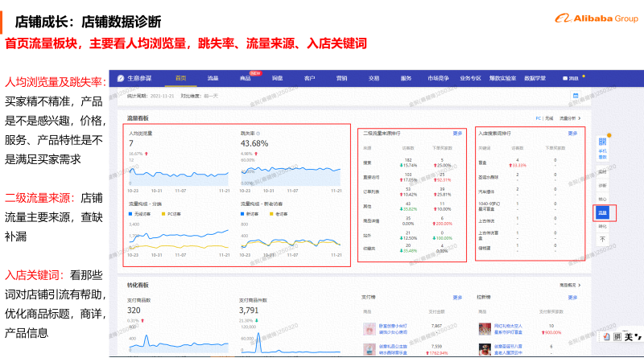Image resolution: width=644 pixels, height=362 pixels.
Task: Switch to the 流量 top navigation tab
Action: click(x=213, y=78)
